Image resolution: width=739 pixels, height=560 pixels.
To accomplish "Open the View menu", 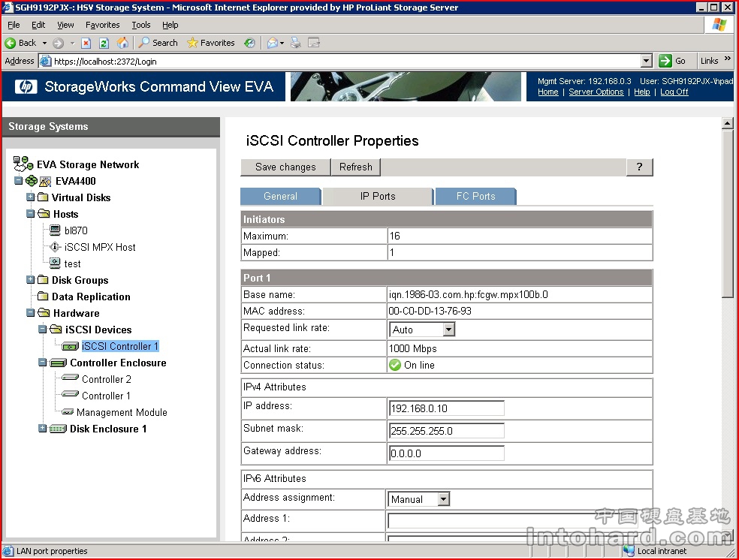I will tap(65, 25).
